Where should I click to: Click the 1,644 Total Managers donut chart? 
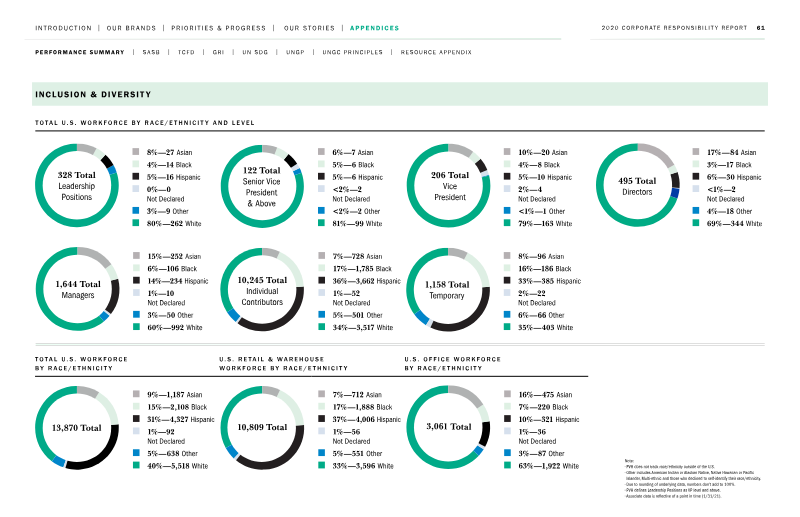[x=78, y=289]
